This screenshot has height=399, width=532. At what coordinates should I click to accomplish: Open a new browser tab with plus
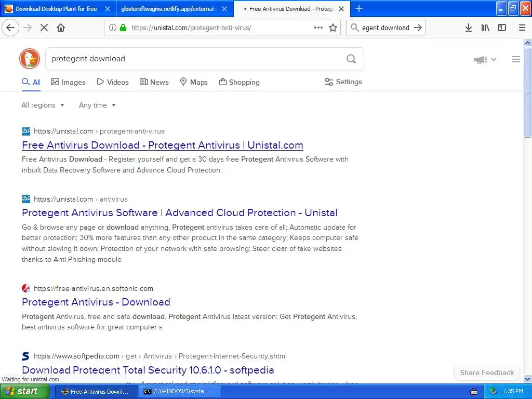[x=359, y=8]
